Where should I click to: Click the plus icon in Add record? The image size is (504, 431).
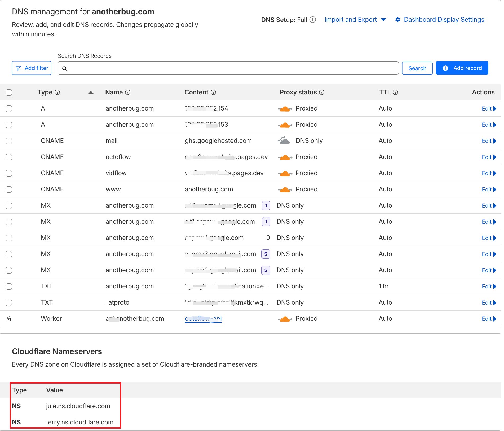[445, 68]
